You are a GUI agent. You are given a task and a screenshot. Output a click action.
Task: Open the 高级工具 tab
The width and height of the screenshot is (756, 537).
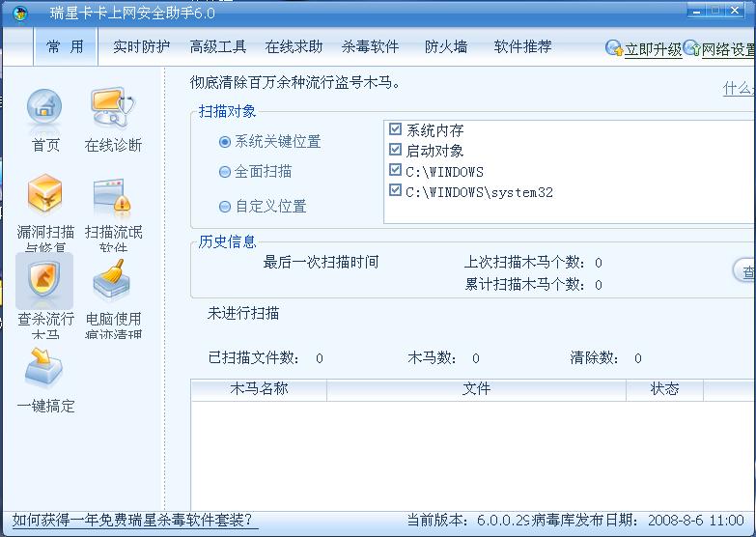tap(218, 46)
